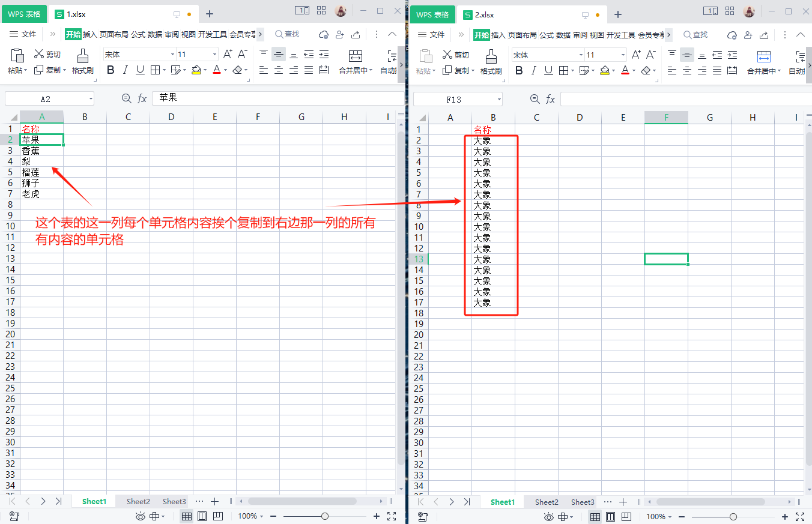The image size is (812, 524).
Task: Click the fx insert function icon in 1.xlsx
Action: point(142,98)
